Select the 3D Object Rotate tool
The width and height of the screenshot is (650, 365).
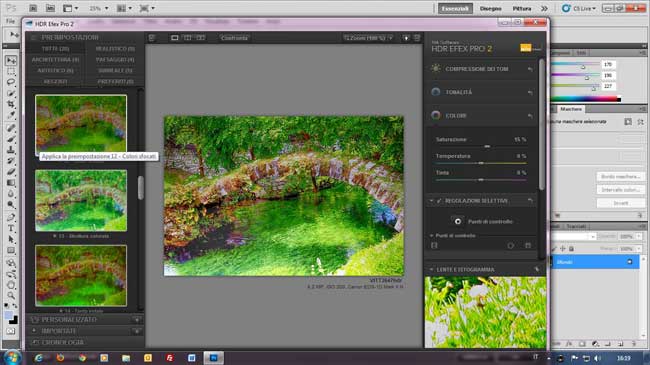tap(11, 263)
